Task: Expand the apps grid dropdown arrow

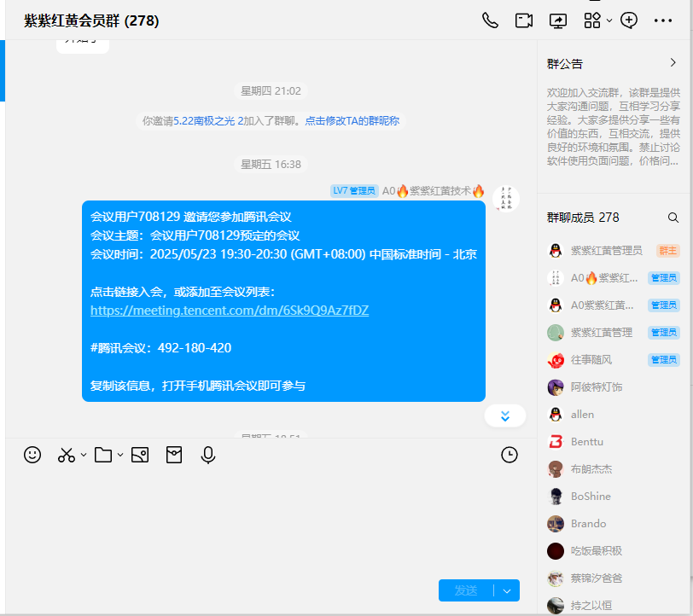Action: point(609,20)
